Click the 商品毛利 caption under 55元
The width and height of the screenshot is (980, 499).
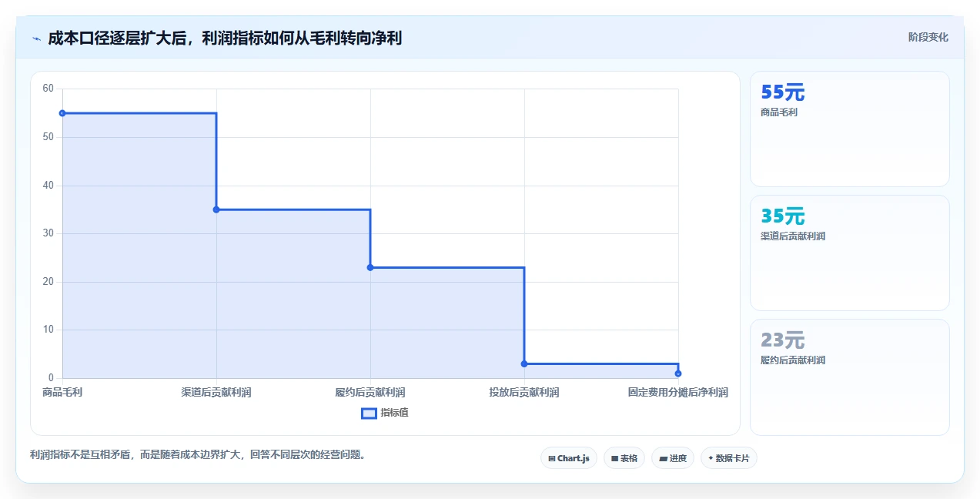[779, 112]
